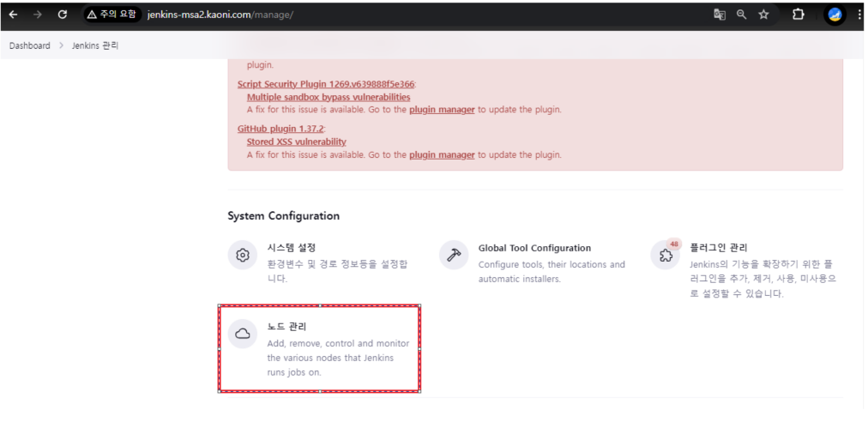868x422 pixels.
Task: Click the Global Tool Configuration hammer icon
Action: click(x=454, y=256)
